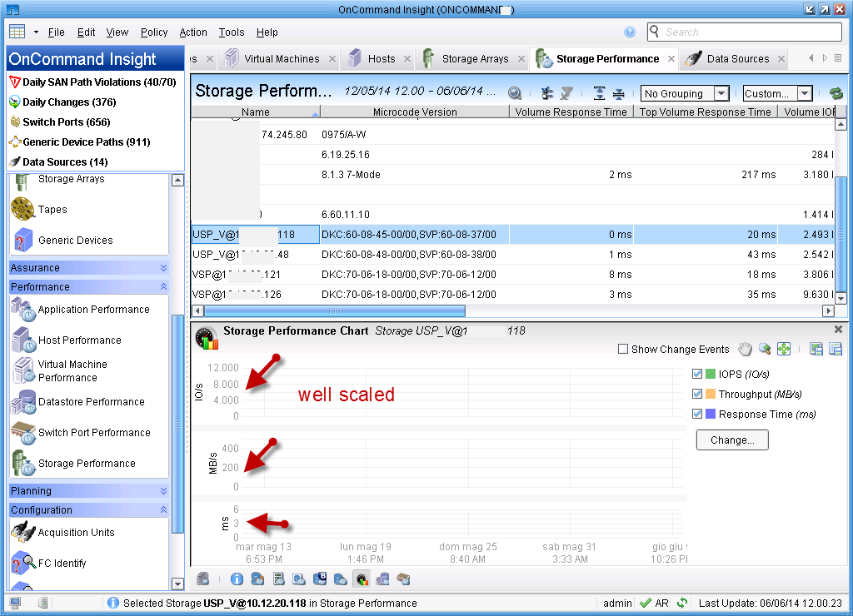This screenshot has width=853, height=616.
Task: Uncheck the IOPS series checkbox
Action: tap(698, 375)
